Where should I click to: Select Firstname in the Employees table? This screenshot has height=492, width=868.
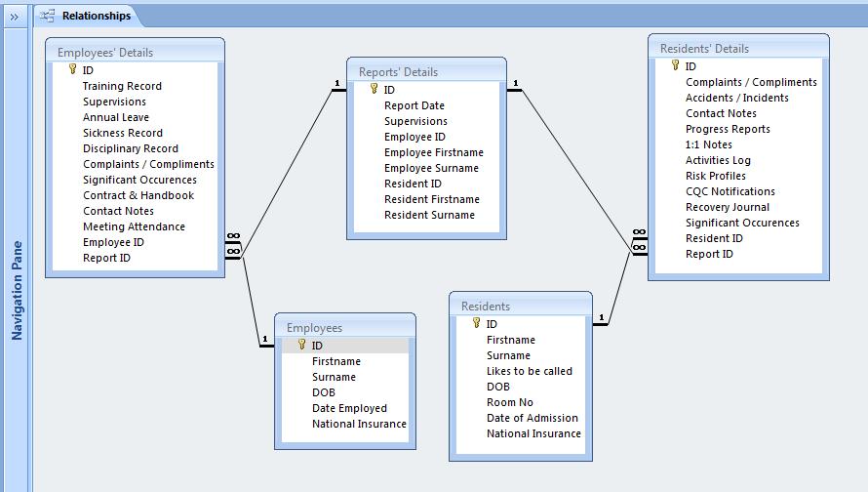pyautogui.click(x=336, y=361)
